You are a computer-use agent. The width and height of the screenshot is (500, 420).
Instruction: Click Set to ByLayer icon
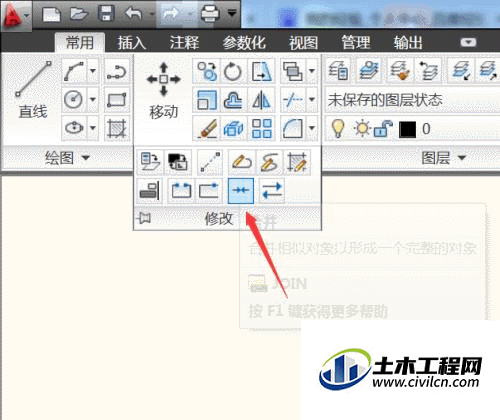(x=150, y=162)
